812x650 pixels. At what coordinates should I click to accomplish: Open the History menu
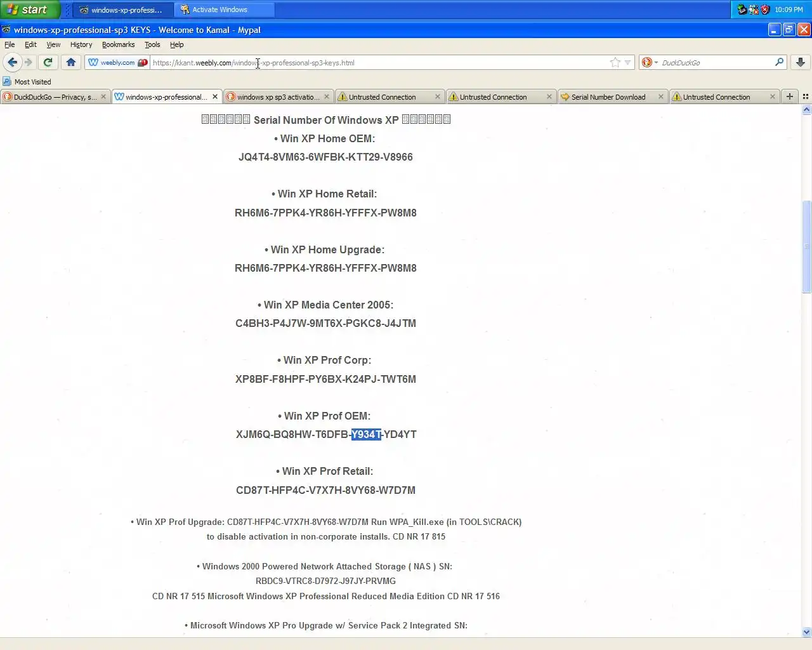[81, 44]
